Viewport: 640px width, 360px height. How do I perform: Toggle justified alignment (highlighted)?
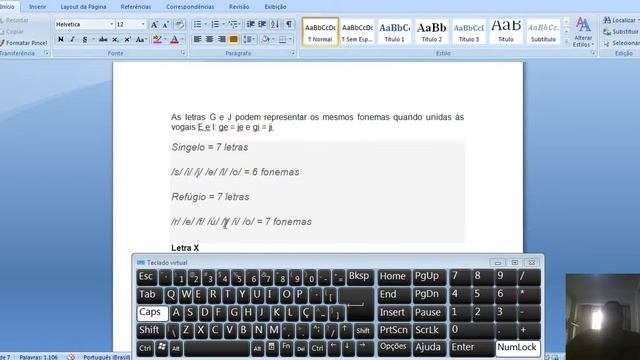point(234,40)
